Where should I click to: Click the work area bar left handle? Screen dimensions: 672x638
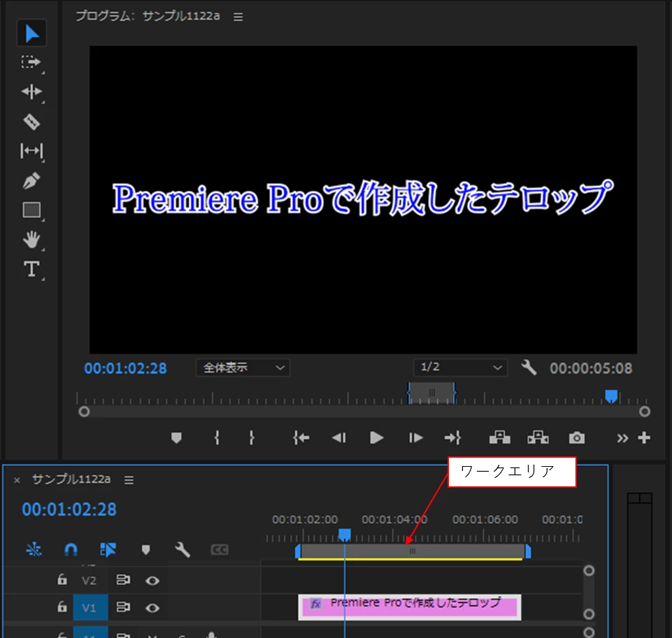click(x=298, y=551)
